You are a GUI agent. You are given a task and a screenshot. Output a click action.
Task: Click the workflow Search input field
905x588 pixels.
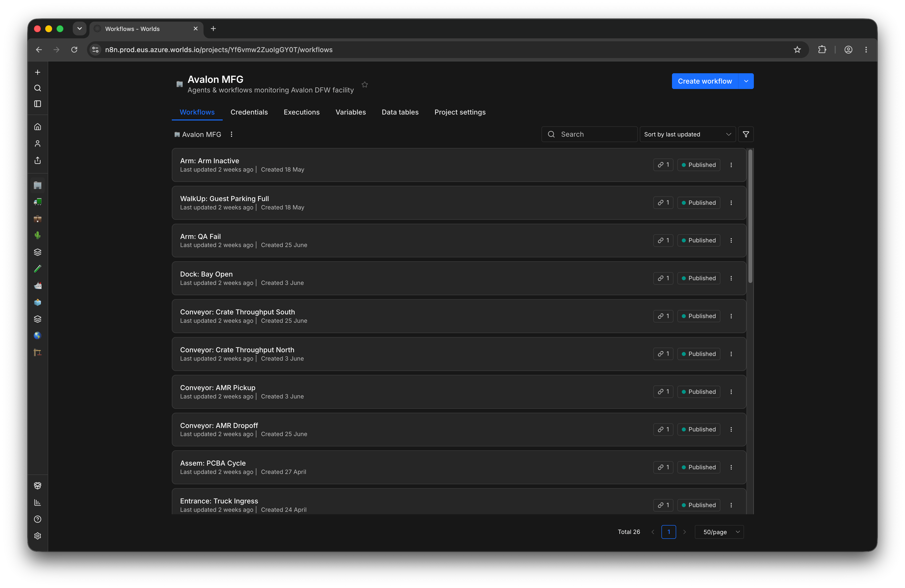pos(589,134)
